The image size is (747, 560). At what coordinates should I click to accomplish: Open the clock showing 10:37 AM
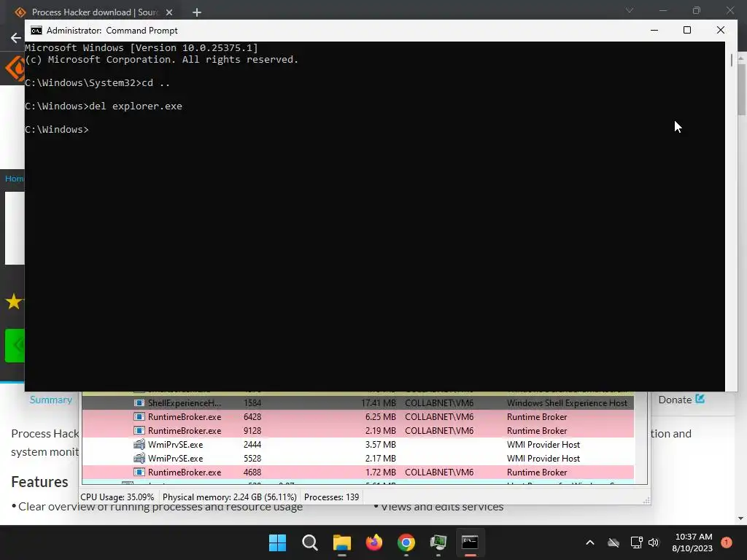(692, 542)
